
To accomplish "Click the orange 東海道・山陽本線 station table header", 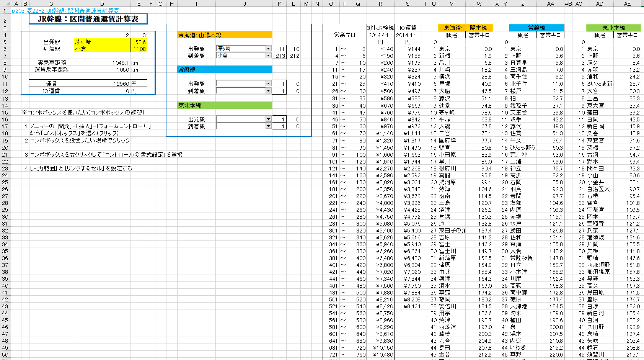I will click(x=465, y=28).
